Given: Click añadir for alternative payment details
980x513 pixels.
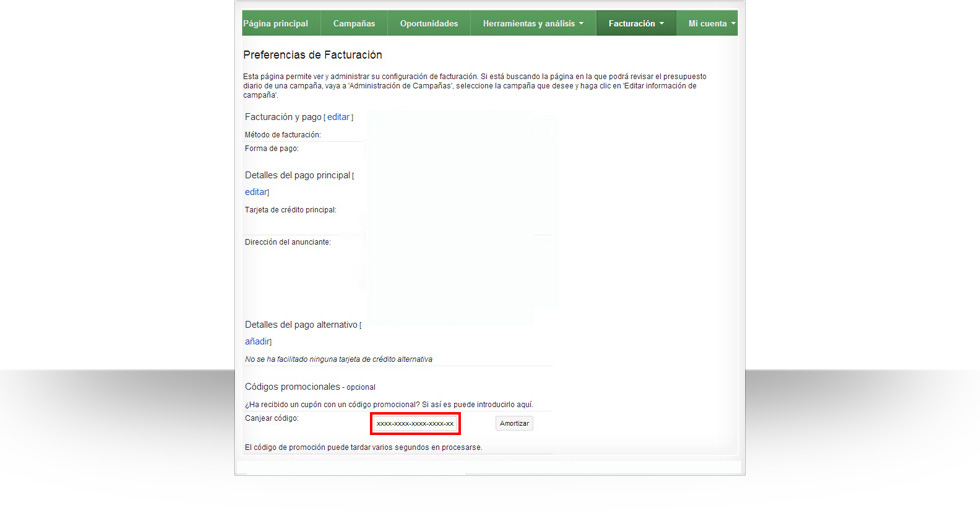Looking at the screenshot, I should 257,342.
